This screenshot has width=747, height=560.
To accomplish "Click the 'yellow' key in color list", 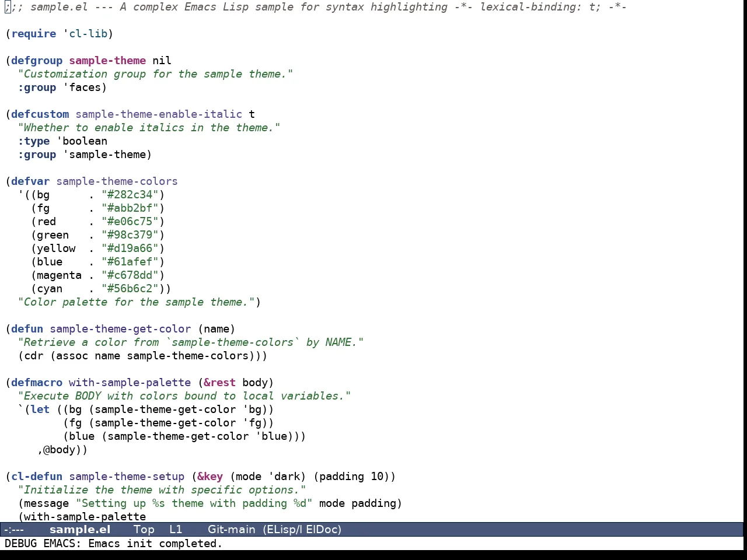I will point(56,249).
